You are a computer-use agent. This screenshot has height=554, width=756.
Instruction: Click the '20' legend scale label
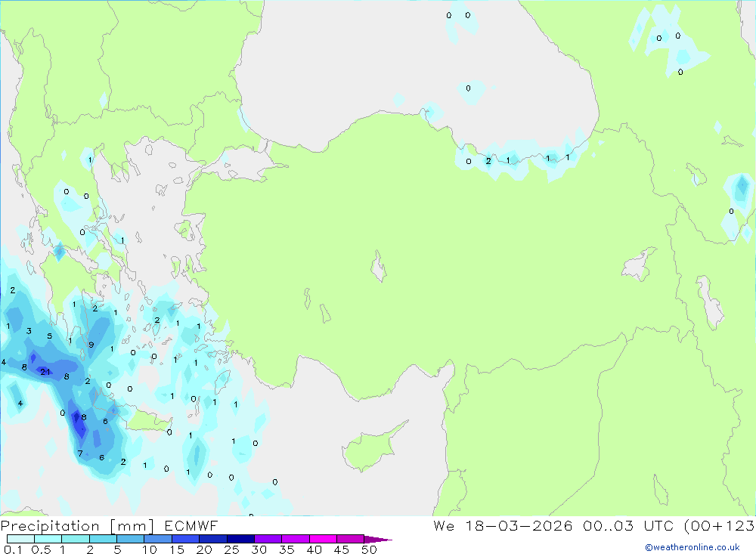(204, 549)
